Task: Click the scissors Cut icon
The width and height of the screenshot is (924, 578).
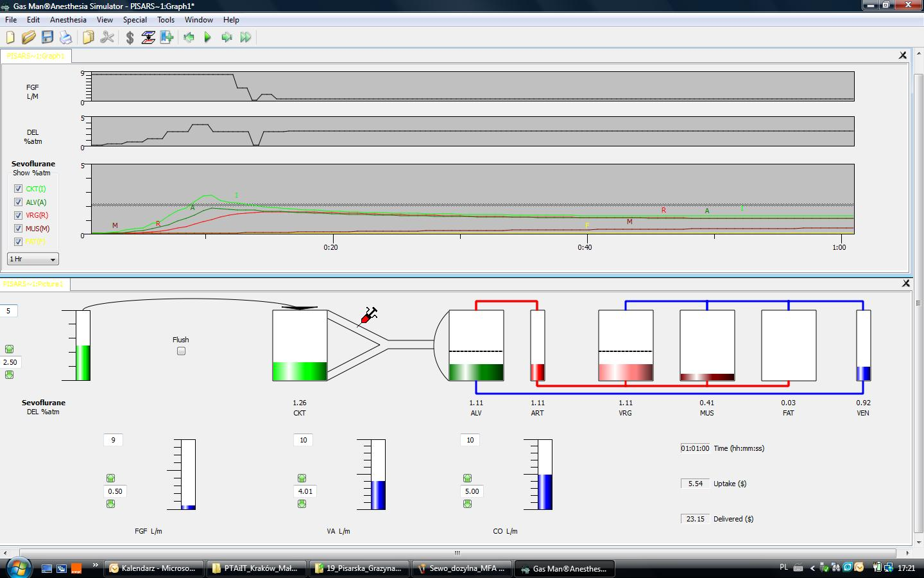Action: pyautogui.click(x=107, y=38)
